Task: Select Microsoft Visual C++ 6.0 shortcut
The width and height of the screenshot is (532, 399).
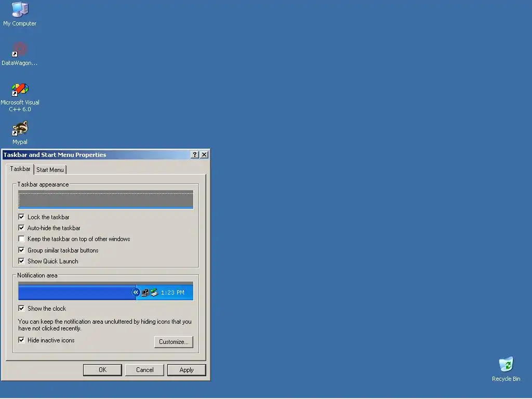Action: click(20, 97)
